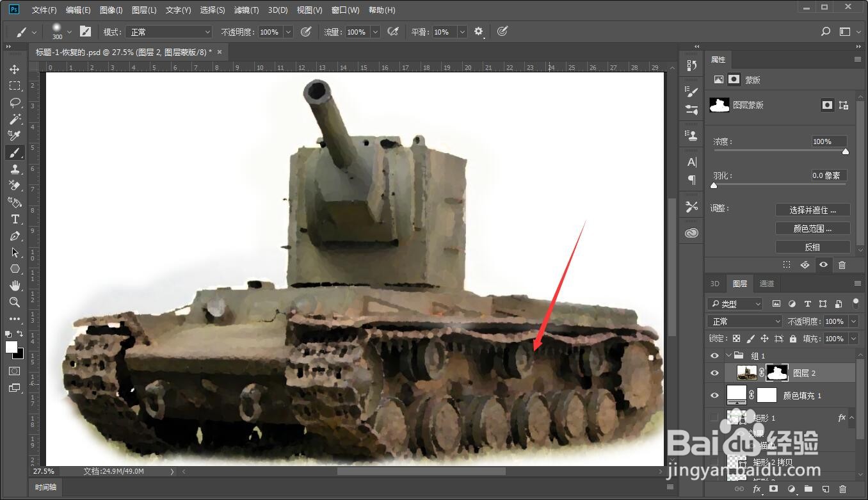Toggle lock transparent pixels
868x500 pixels.
click(737, 339)
